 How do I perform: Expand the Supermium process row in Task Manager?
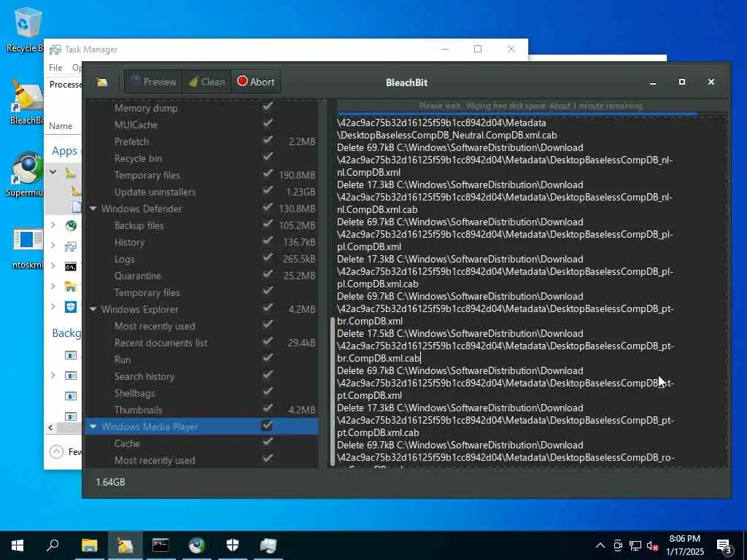(x=53, y=225)
